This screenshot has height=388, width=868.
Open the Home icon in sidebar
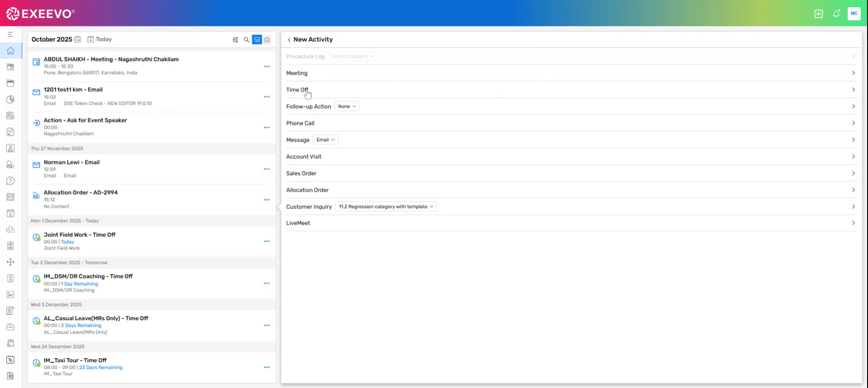pyautogui.click(x=10, y=51)
